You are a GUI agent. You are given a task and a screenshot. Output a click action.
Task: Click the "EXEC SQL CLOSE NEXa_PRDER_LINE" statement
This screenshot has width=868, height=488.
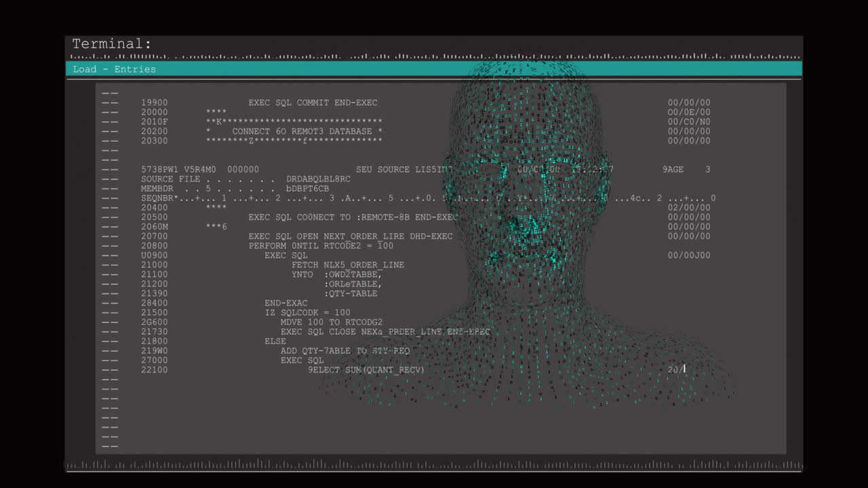pyautogui.click(x=361, y=331)
